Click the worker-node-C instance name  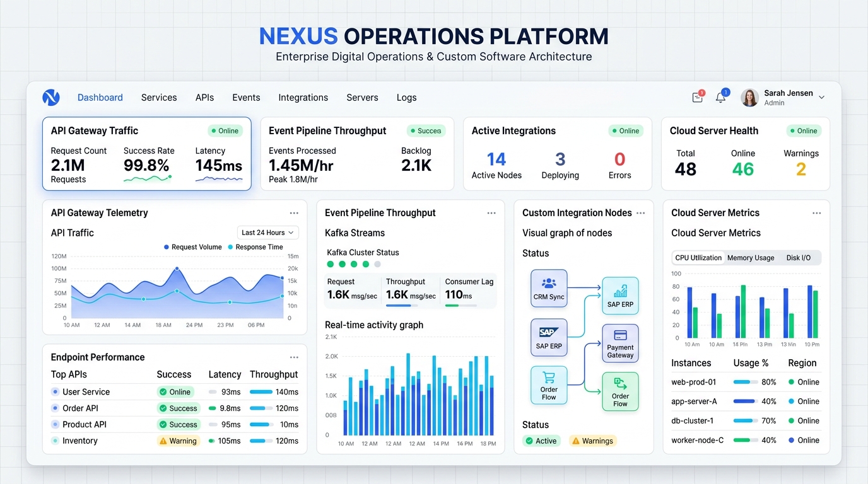(698, 441)
